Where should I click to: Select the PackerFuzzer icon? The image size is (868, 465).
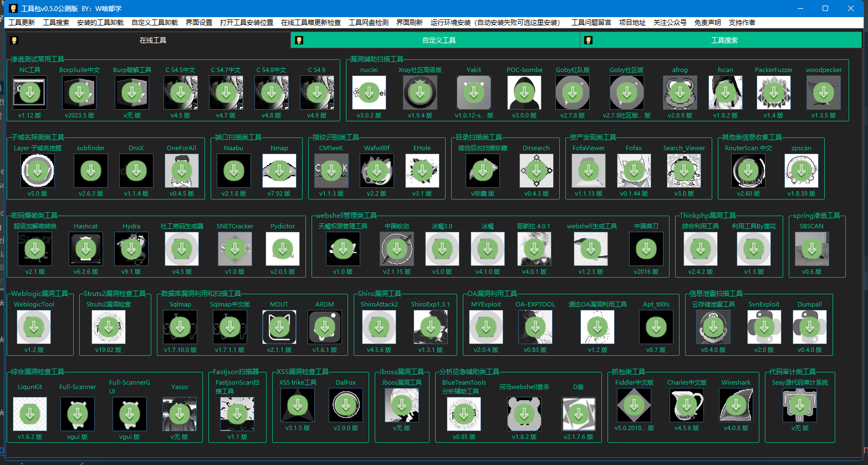coord(774,93)
